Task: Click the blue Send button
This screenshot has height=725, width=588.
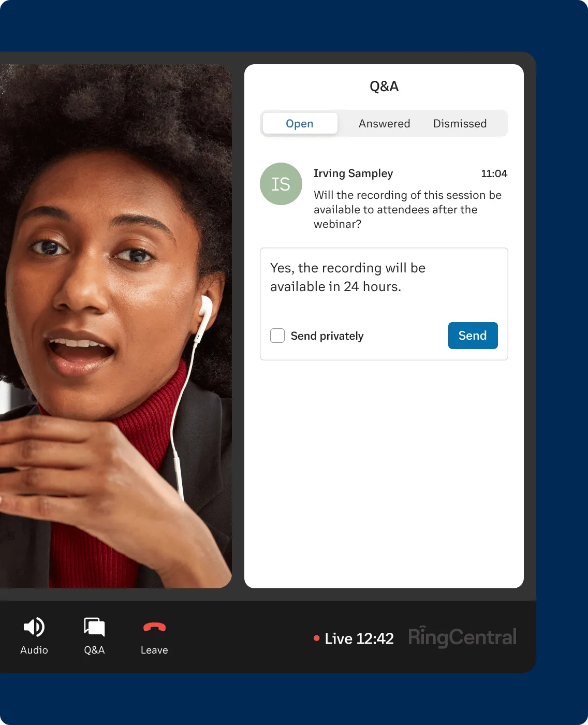Action: [473, 336]
